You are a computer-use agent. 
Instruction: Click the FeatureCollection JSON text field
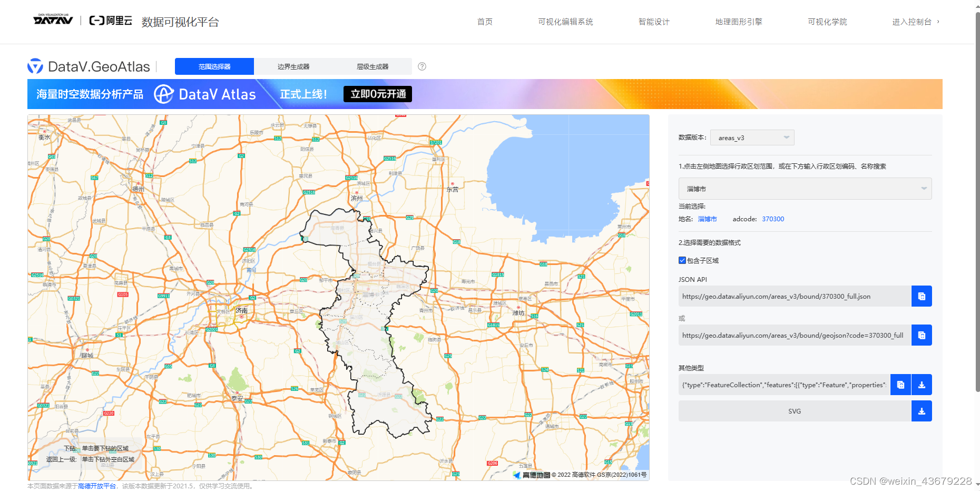(x=785, y=385)
